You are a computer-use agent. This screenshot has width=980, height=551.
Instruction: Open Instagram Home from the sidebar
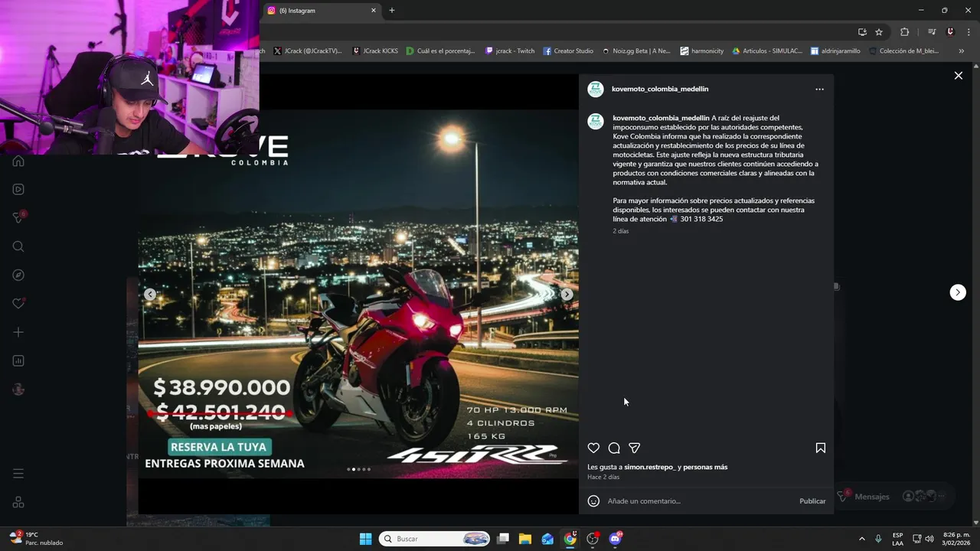pos(18,161)
